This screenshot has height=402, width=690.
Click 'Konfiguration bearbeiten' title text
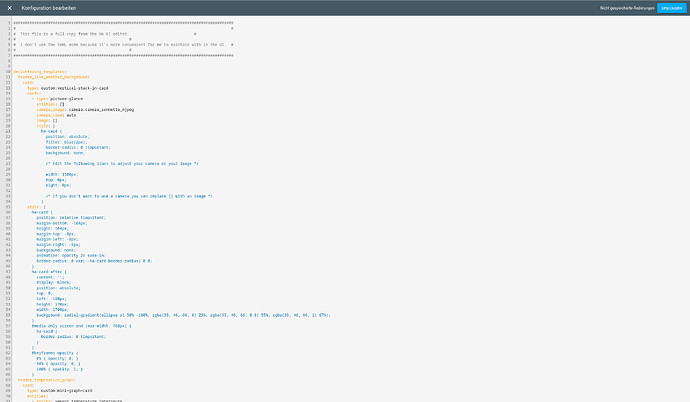(x=48, y=8)
